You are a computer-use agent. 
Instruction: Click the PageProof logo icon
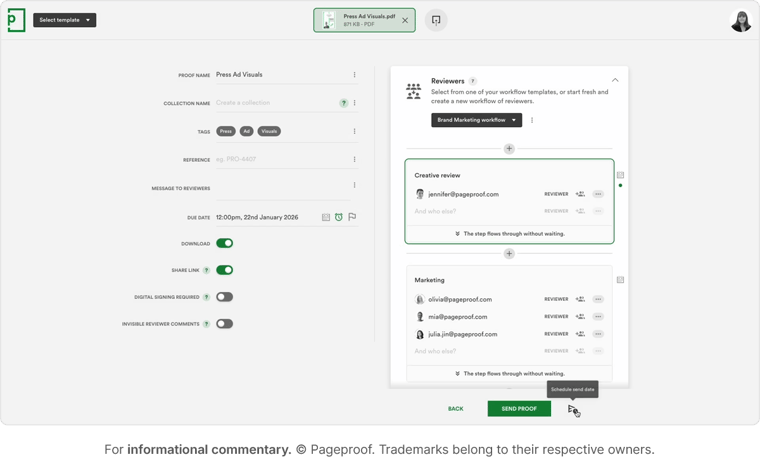coord(16,20)
